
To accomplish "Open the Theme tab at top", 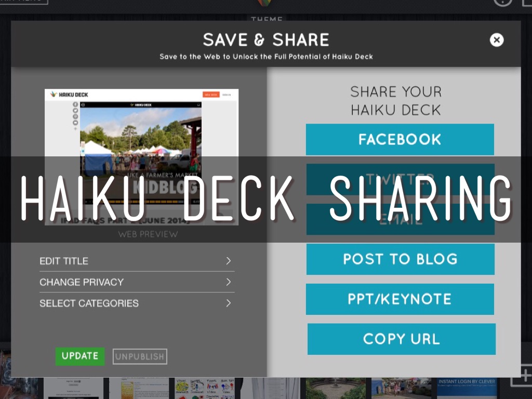I will (x=267, y=19).
